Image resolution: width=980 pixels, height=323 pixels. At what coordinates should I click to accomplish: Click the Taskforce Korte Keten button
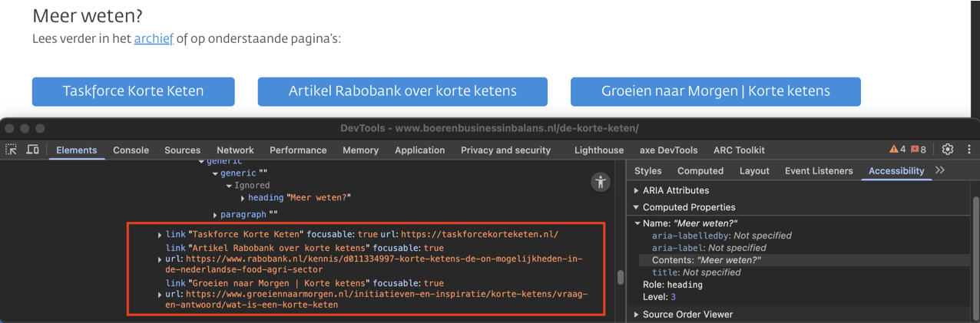[x=133, y=91]
